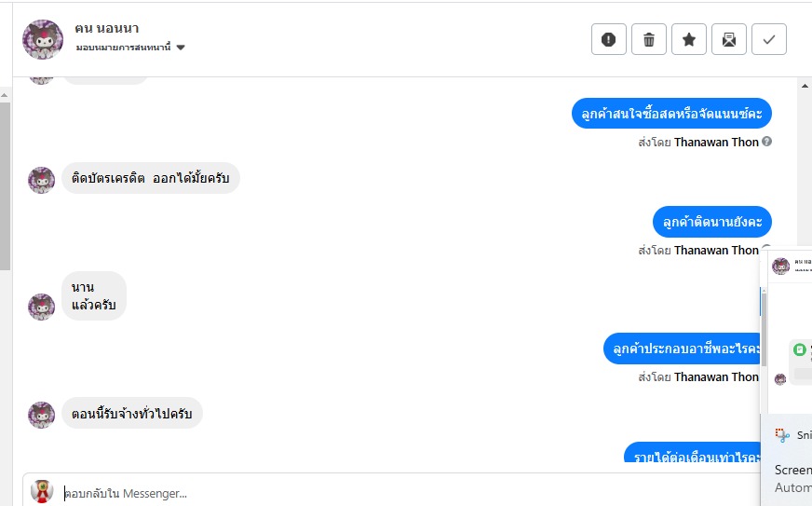Click the Snipping tool icon in popup
Screen dimensions: 812x506
[782, 435]
